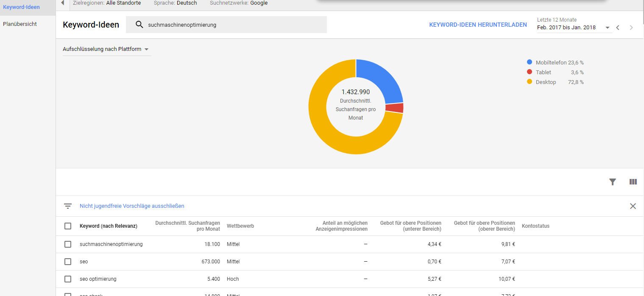Tick the select-all keywords header checkbox

tap(68, 226)
